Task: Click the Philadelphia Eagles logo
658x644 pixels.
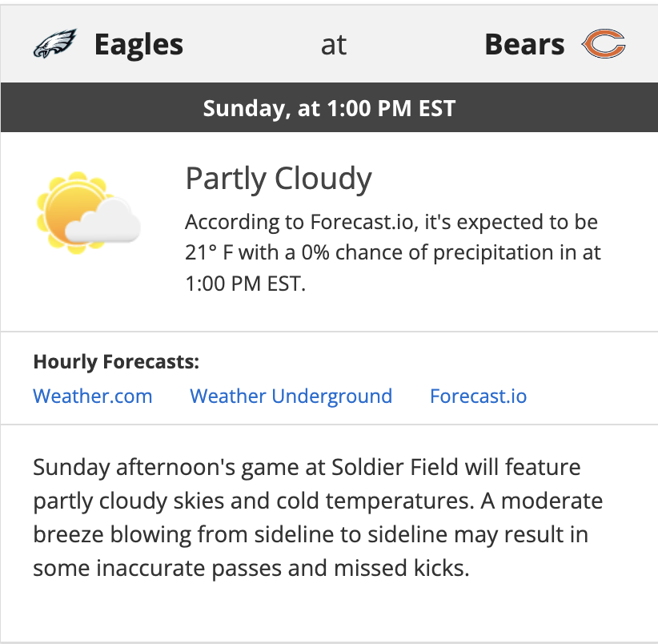Action: click(x=54, y=45)
